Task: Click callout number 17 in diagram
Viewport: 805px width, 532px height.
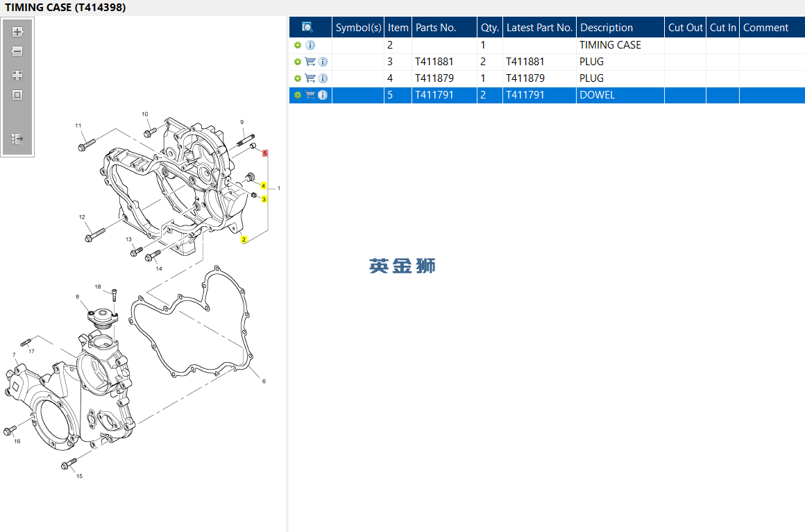Action: coord(31,352)
